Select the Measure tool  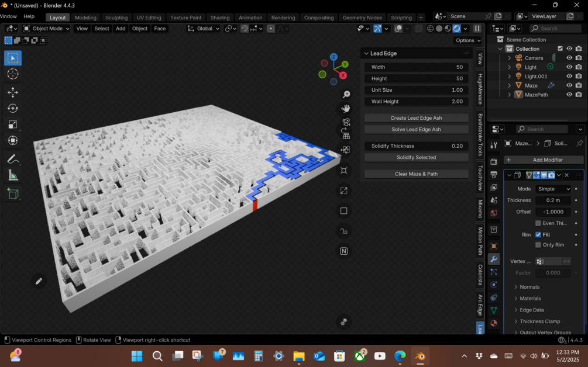[x=13, y=176]
